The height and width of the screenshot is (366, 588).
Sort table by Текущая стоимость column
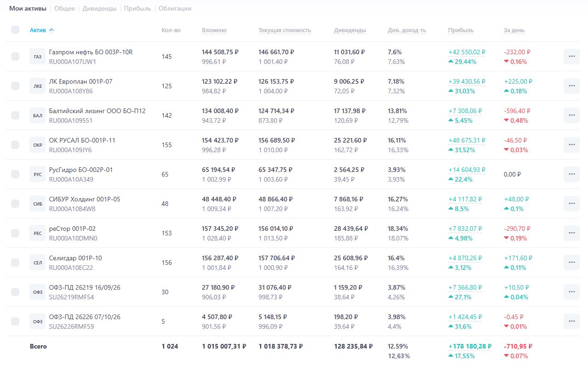284,30
